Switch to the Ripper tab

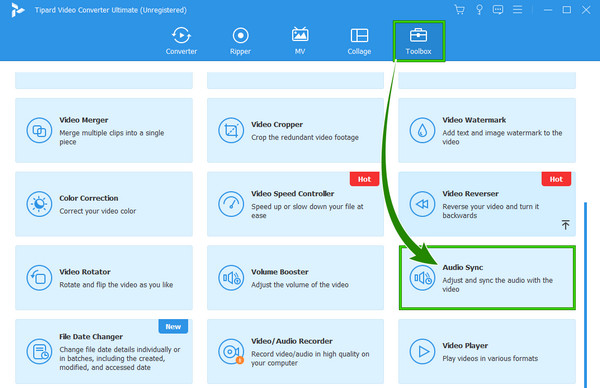tap(240, 41)
